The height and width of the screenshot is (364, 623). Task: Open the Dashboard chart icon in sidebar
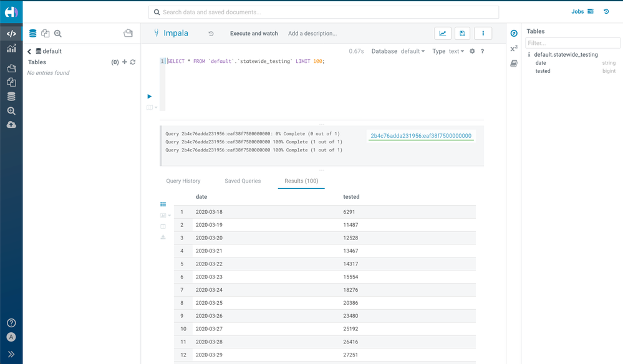pyautogui.click(x=11, y=49)
